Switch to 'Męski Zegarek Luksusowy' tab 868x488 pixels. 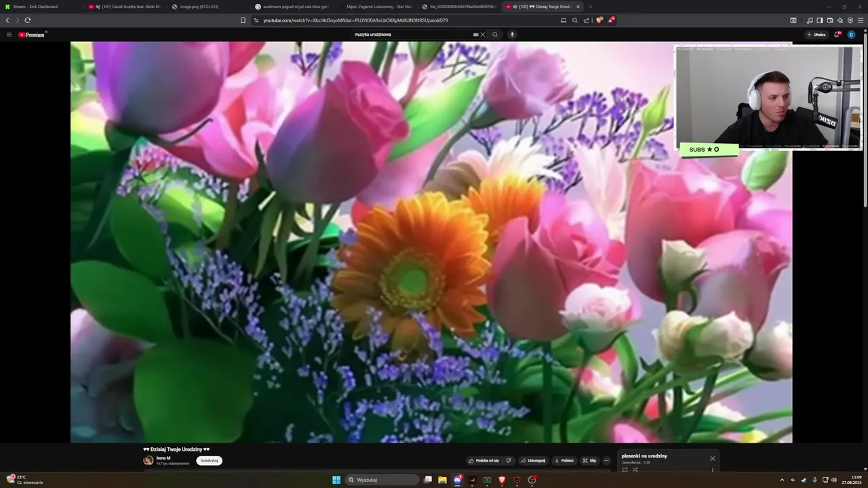(x=376, y=6)
